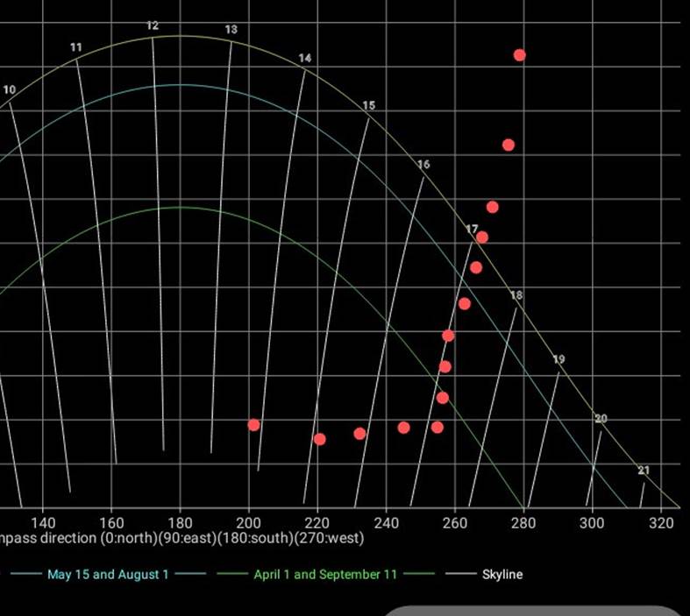Select the topmost red skyline dot
Viewport: 690px width, 616px height.
click(519, 55)
